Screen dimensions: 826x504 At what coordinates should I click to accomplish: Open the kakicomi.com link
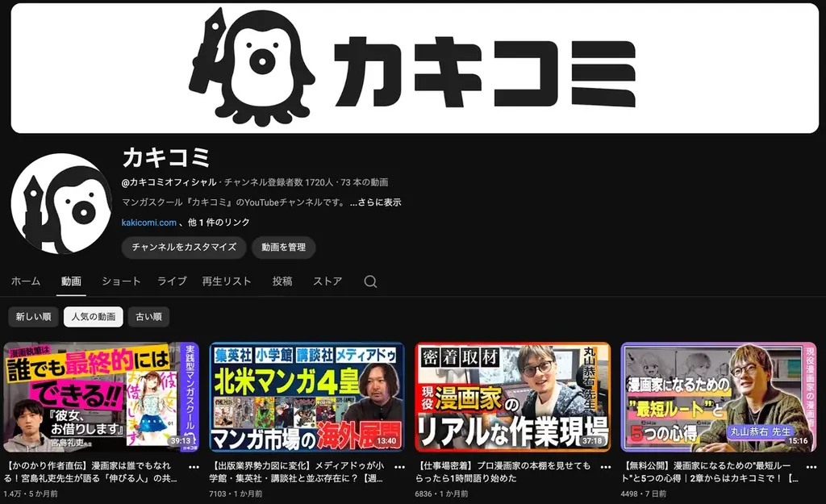click(x=149, y=223)
